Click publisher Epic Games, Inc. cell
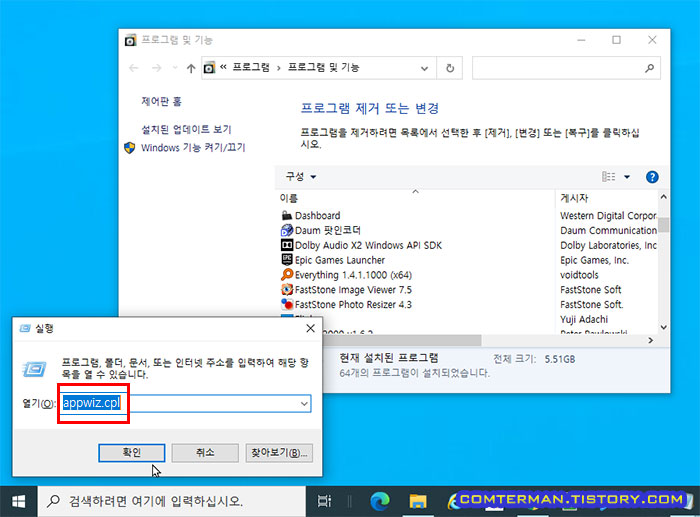This screenshot has width=700, height=517. pyautogui.click(x=594, y=260)
